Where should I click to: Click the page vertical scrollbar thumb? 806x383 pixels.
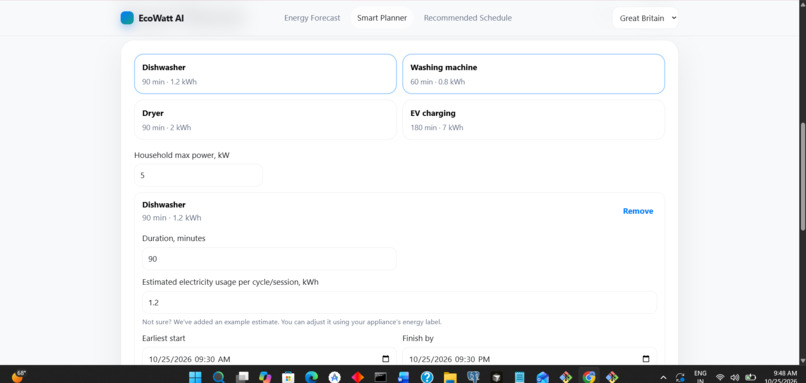point(803,176)
